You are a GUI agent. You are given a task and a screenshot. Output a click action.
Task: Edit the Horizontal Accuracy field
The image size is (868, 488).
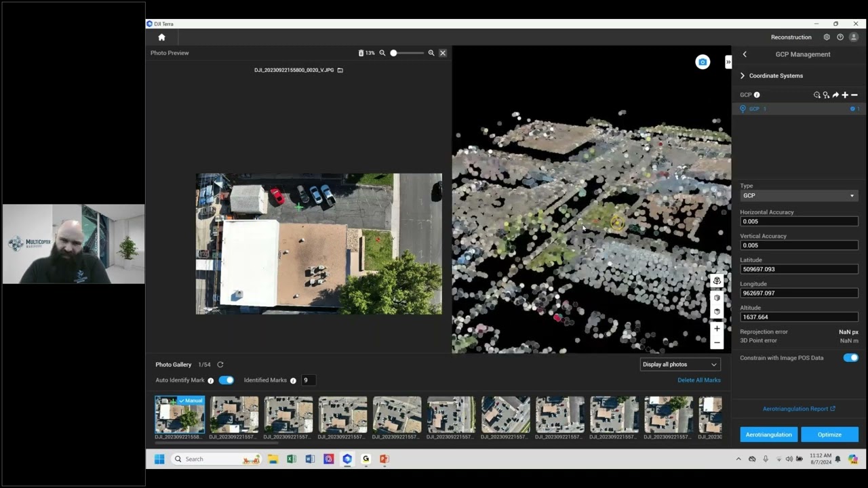[799, 222]
